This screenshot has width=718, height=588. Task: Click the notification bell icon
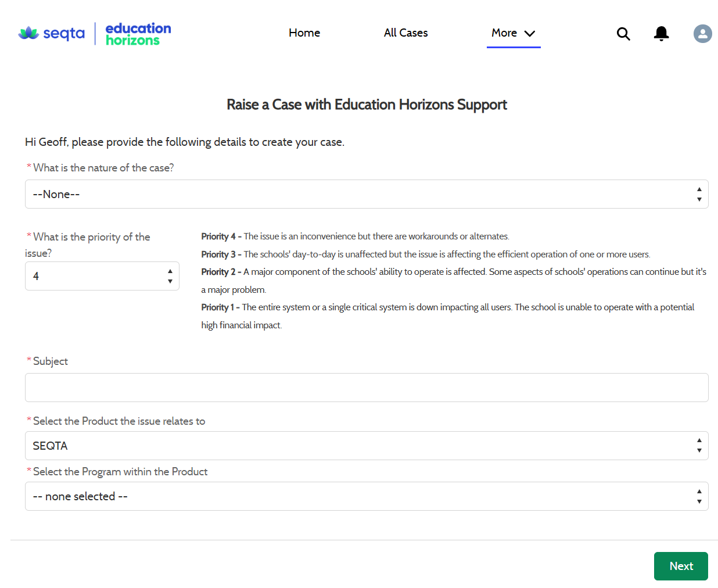click(x=661, y=33)
